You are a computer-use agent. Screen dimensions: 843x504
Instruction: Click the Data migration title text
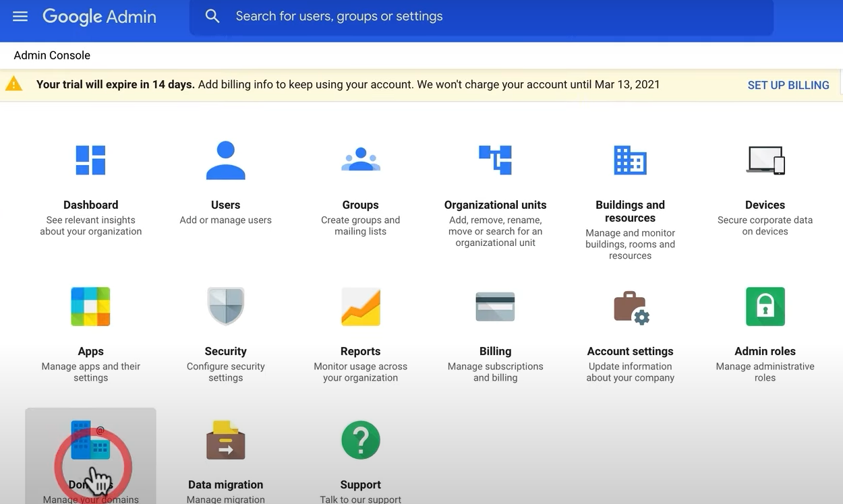coord(225,485)
